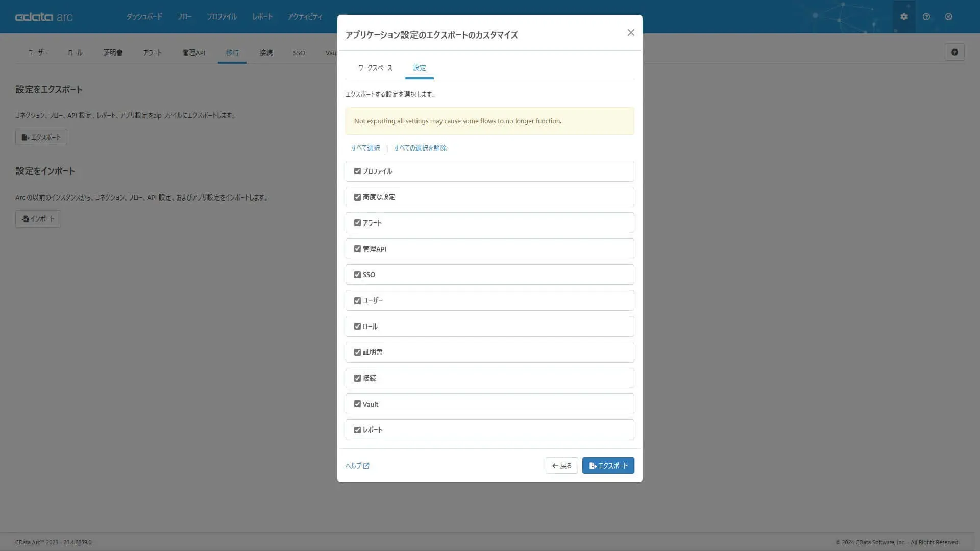Click the すべての選択を解除 link
980x551 pixels.
tap(420, 148)
